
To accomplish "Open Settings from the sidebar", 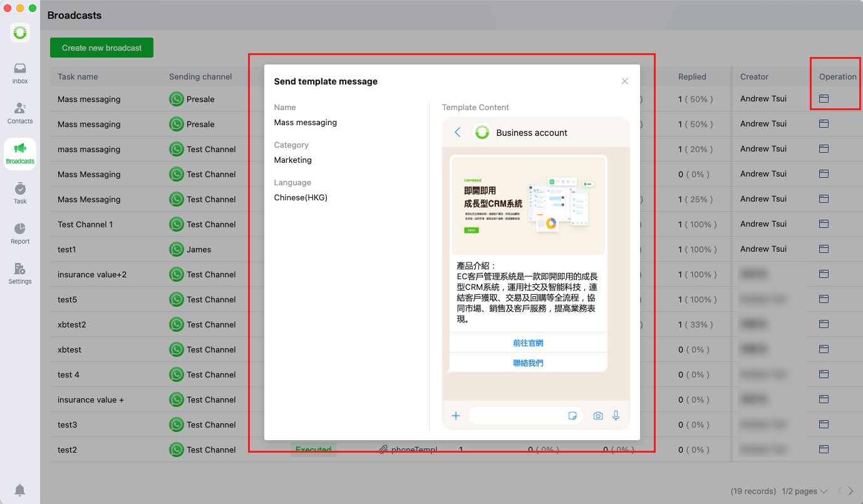I will point(20,273).
